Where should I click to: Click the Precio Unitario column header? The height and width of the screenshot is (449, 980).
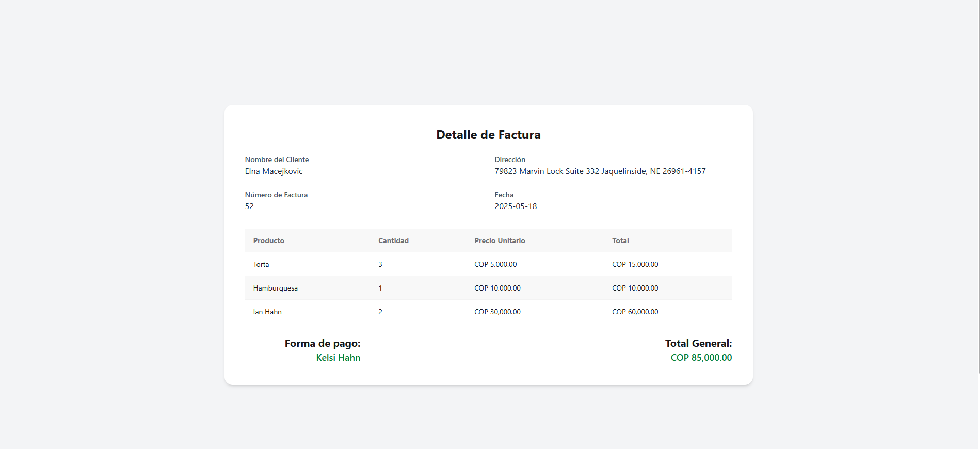500,240
